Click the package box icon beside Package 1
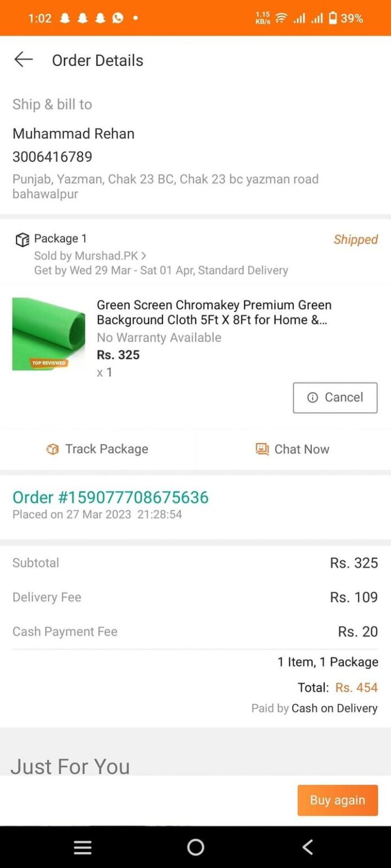 22,239
